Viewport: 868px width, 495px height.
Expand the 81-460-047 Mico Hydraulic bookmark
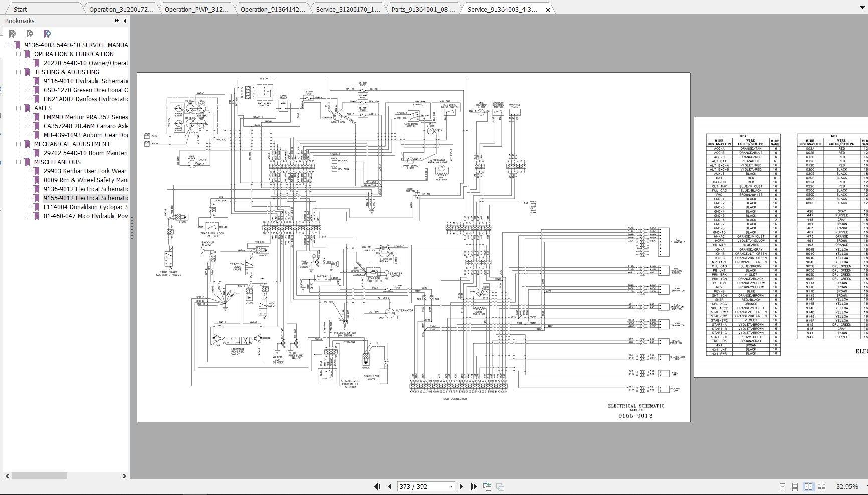click(28, 216)
